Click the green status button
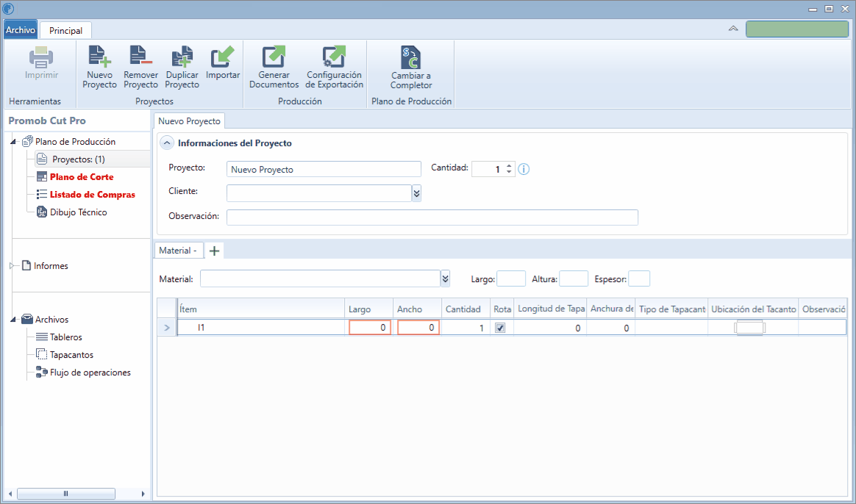The height and width of the screenshot is (504, 856). coord(797,29)
